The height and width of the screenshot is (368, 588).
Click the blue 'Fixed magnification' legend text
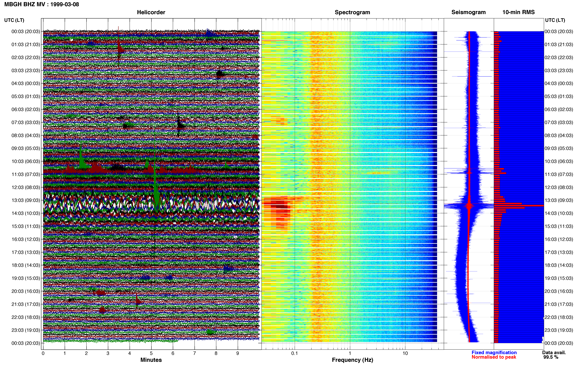tap(494, 352)
